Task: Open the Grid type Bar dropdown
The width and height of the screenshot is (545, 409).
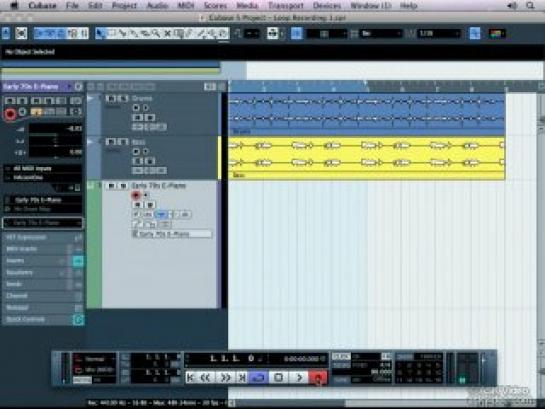Action: 381,34
